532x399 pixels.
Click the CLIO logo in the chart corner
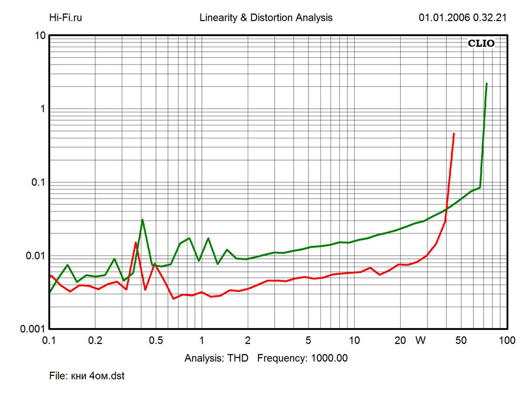[481, 43]
